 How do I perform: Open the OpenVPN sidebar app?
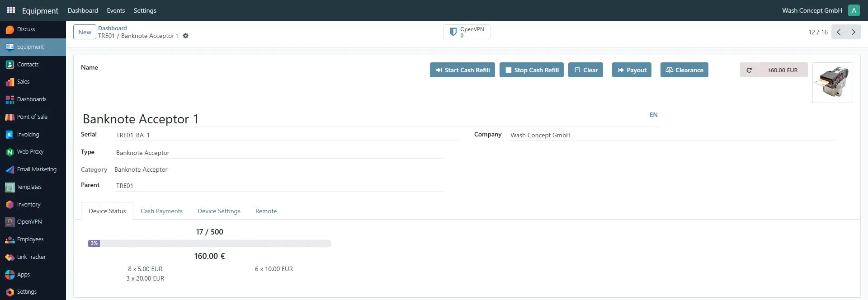[x=29, y=222]
